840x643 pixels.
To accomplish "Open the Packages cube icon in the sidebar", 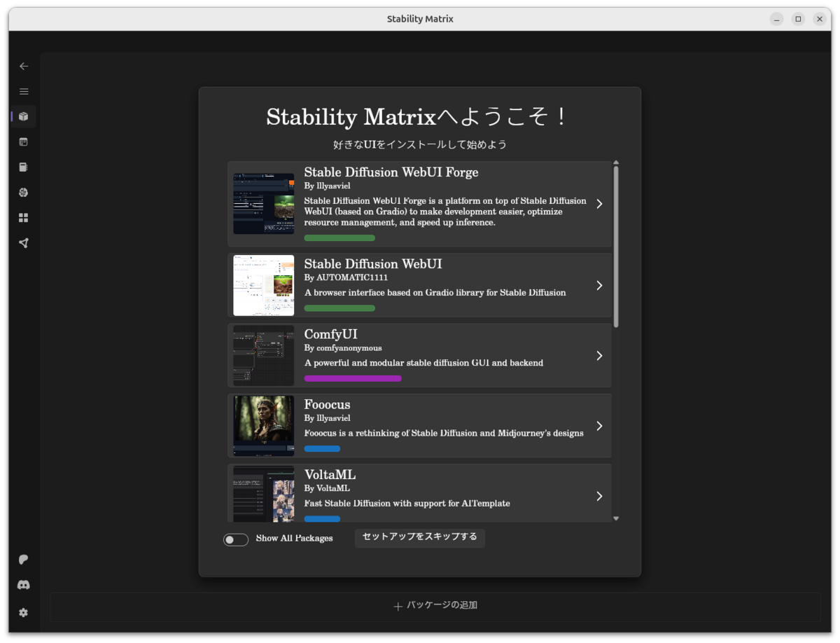I will click(x=24, y=116).
